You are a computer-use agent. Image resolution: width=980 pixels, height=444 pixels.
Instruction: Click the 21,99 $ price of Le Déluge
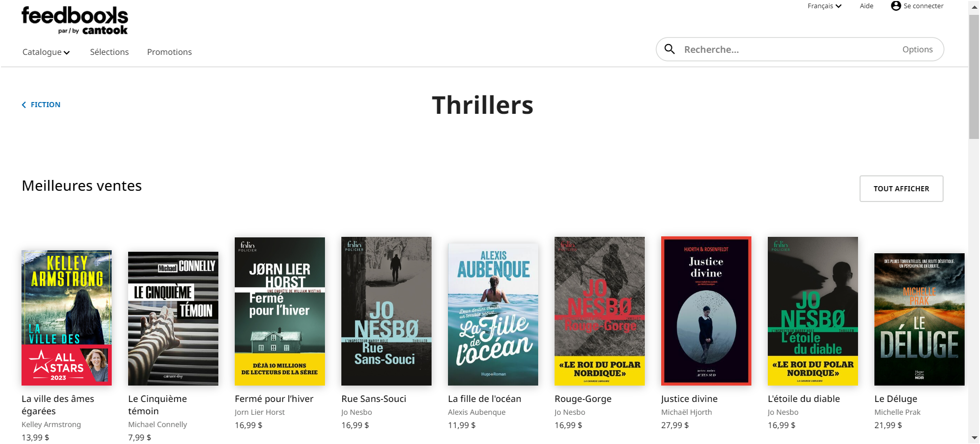[888, 425]
